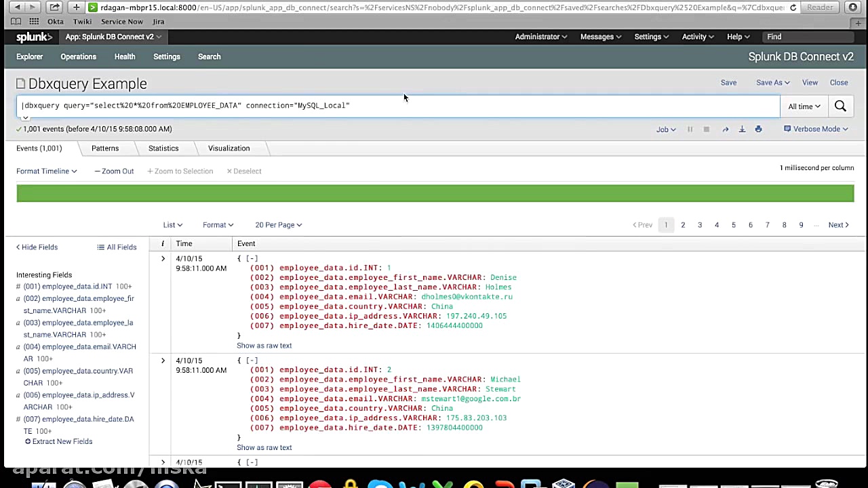Stop the search job
The height and width of the screenshot is (488, 868).
click(x=706, y=129)
